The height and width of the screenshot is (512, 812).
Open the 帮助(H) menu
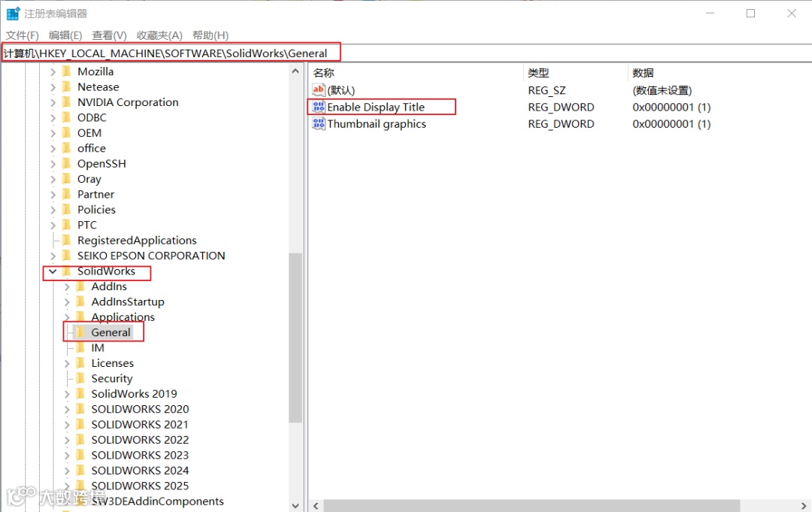click(x=211, y=35)
